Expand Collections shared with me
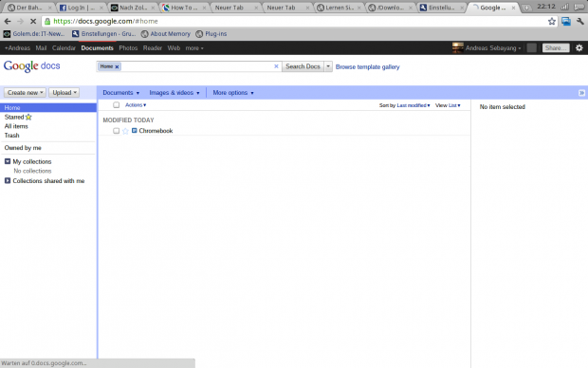Image resolution: width=588 pixels, height=368 pixels. coord(8,181)
